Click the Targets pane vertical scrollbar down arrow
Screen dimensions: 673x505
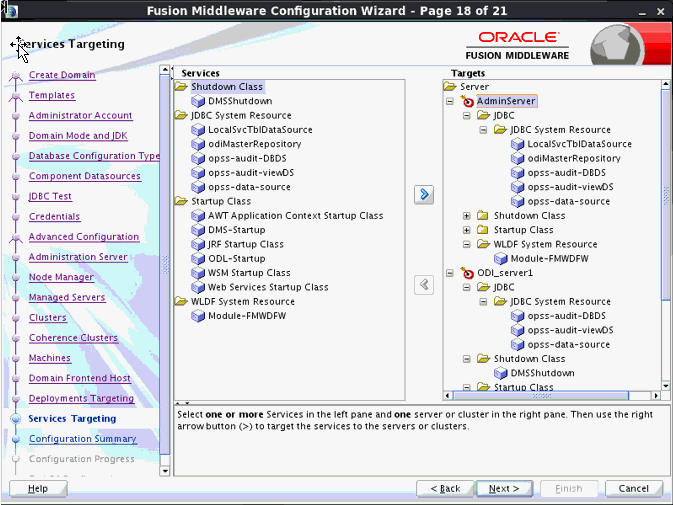coord(666,386)
